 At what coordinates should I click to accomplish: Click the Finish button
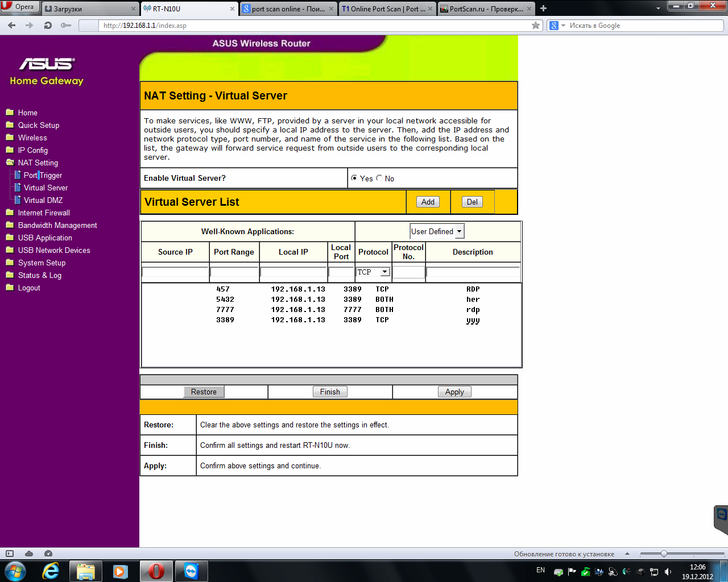330,392
